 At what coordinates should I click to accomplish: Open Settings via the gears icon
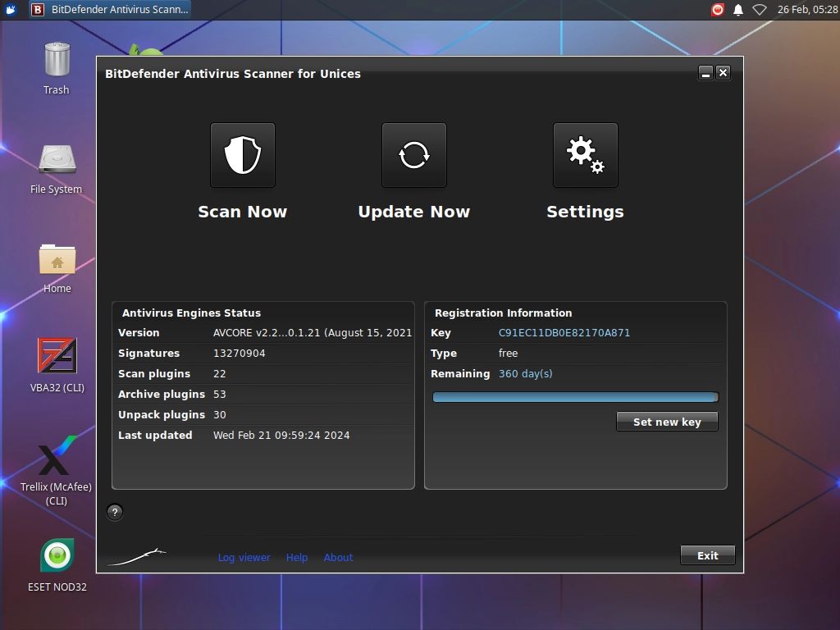586,155
